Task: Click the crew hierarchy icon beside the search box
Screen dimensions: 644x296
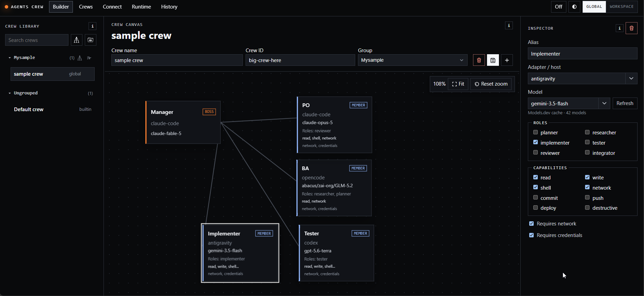Action: (77, 40)
